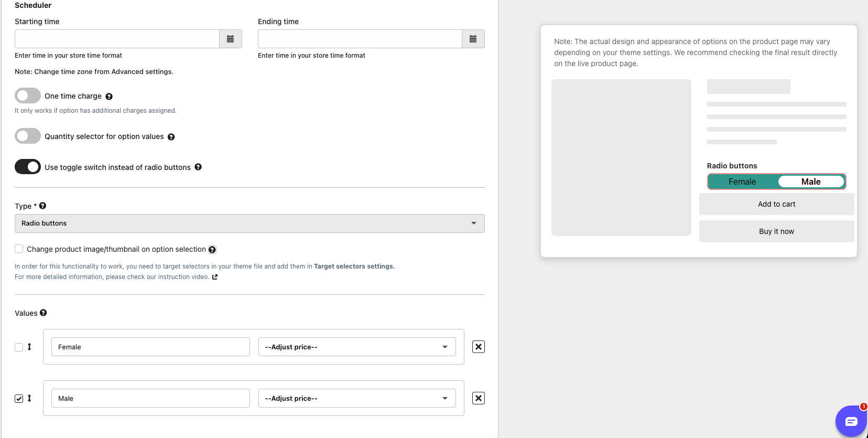Viewport: 868px width, 438px height.
Task: Focus the Starting time input field
Action: click(117, 39)
